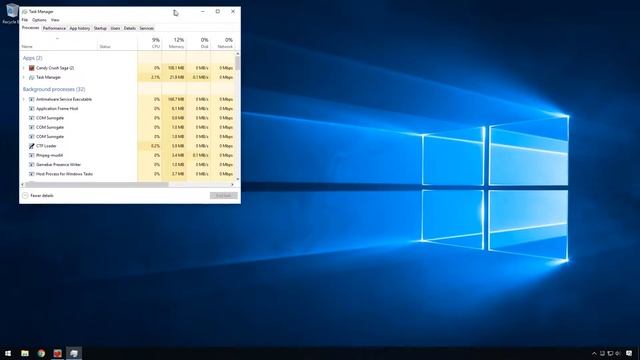This screenshot has height=360, width=640.
Task: Click Task Manager's 21.8 MB memory cell
Action: pyautogui.click(x=174, y=77)
